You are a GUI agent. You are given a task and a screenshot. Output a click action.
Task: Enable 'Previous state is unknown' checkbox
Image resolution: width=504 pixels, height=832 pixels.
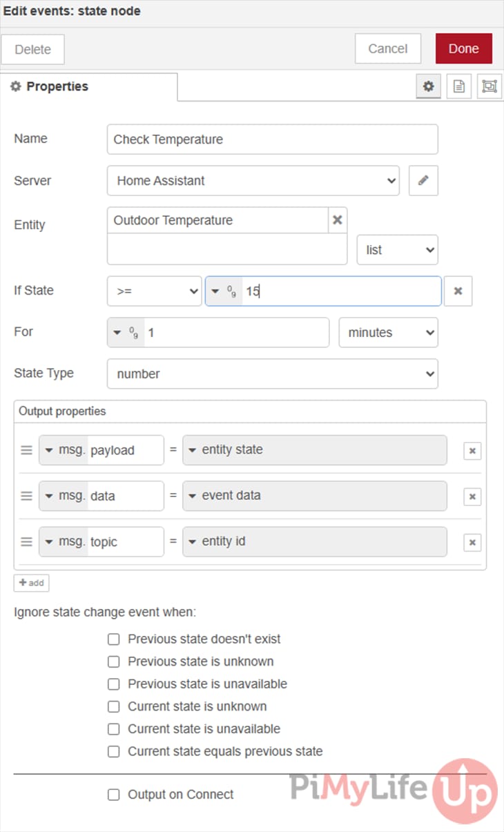tap(114, 661)
